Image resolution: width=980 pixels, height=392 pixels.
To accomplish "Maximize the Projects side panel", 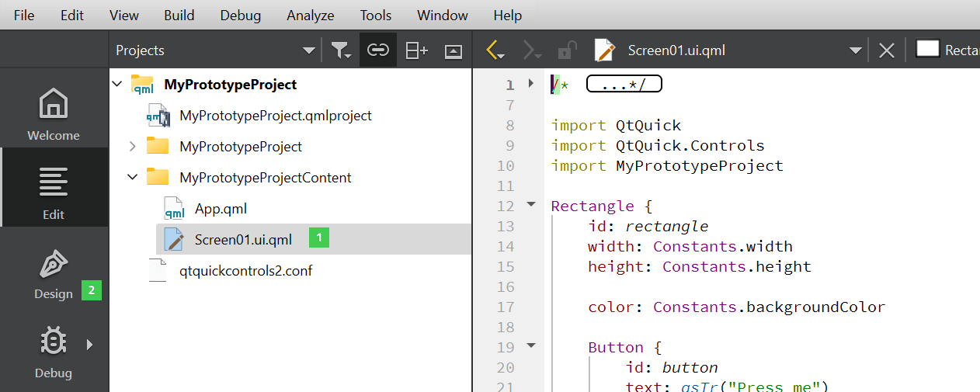I will coord(454,50).
